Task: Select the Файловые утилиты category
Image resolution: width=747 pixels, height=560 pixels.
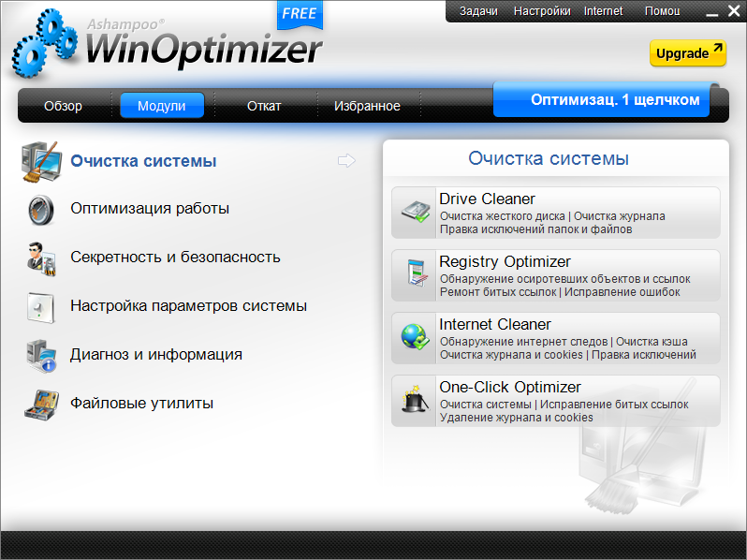Action: (x=142, y=404)
